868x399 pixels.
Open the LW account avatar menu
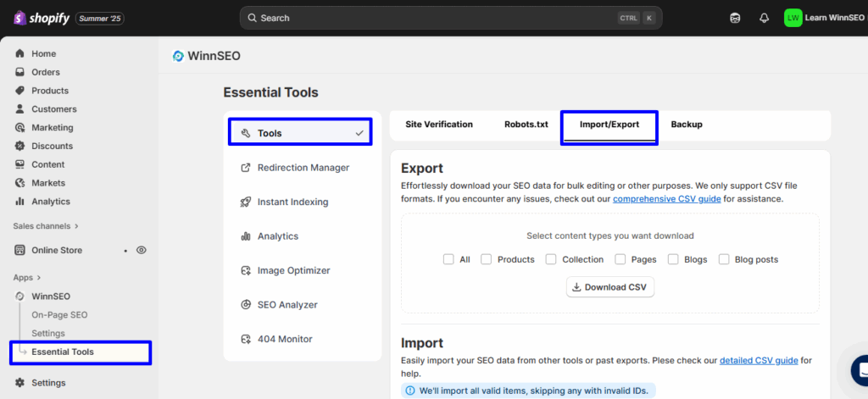pos(793,18)
